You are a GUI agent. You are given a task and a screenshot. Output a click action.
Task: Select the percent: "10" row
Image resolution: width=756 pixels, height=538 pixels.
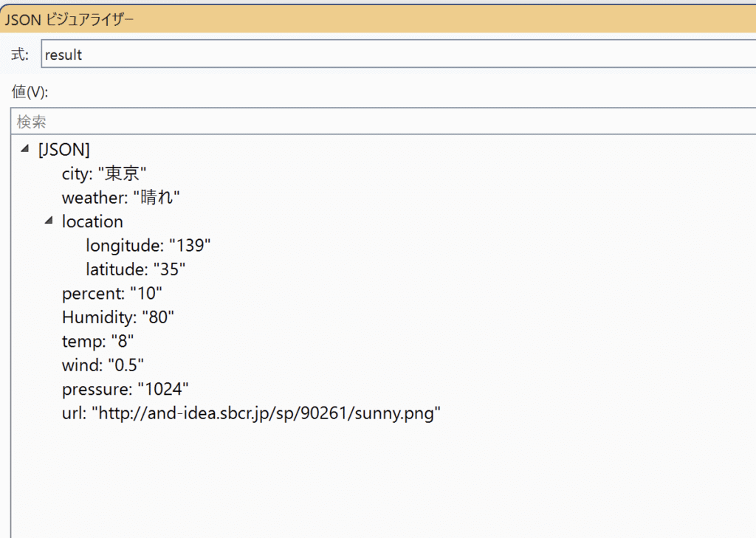(112, 293)
